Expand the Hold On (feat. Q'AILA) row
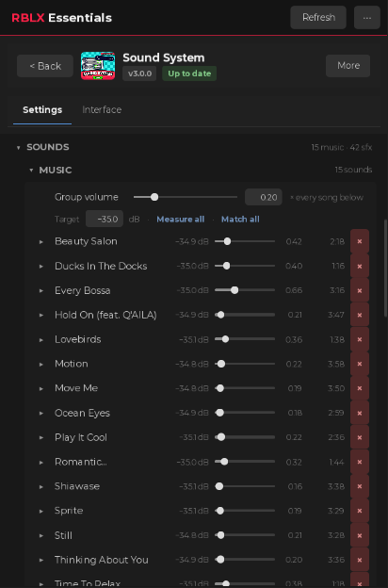The width and height of the screenshot is (388, 588). 41,316
